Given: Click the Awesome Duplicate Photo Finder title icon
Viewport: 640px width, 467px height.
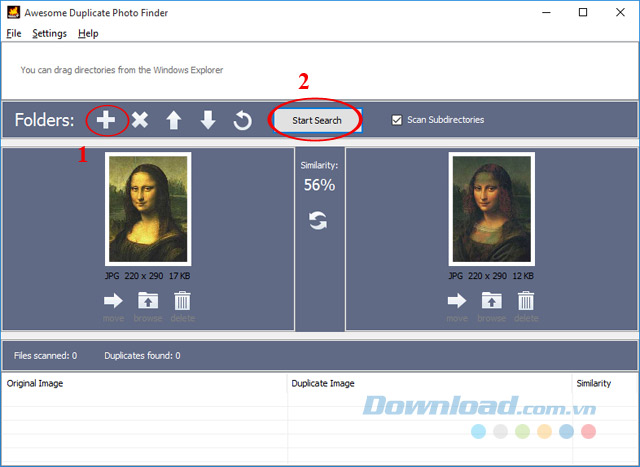Looking at the screenshot, I should (x=13, y=12).
